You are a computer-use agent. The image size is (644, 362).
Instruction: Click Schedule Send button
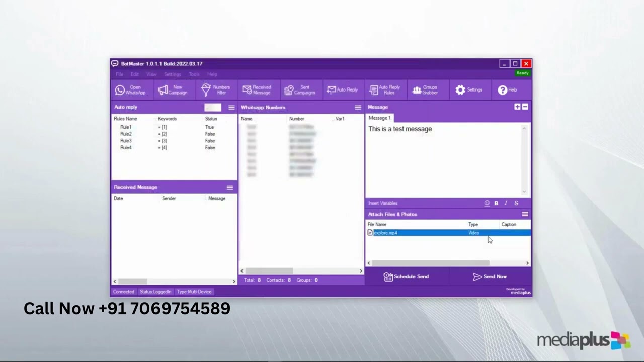(x=406, y=277)
